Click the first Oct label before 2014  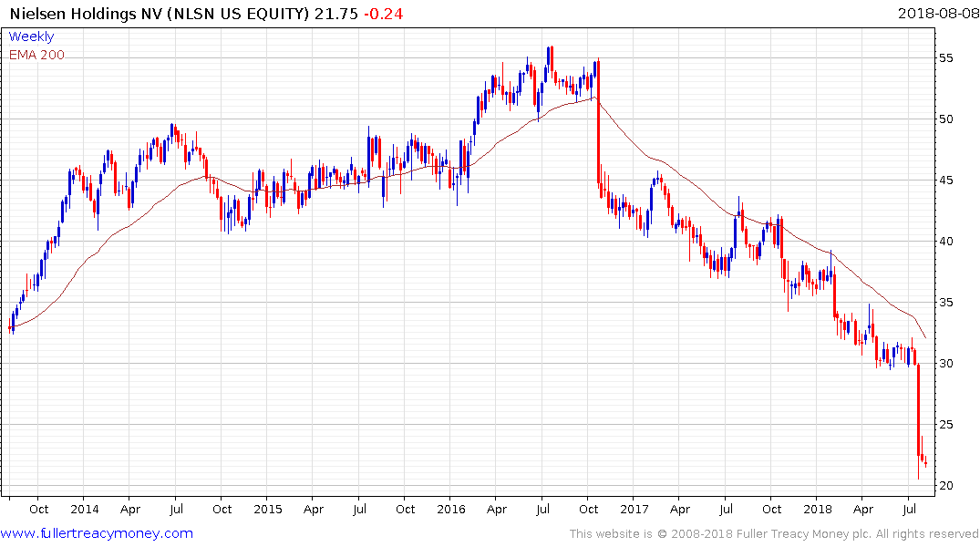click(39, 509)
